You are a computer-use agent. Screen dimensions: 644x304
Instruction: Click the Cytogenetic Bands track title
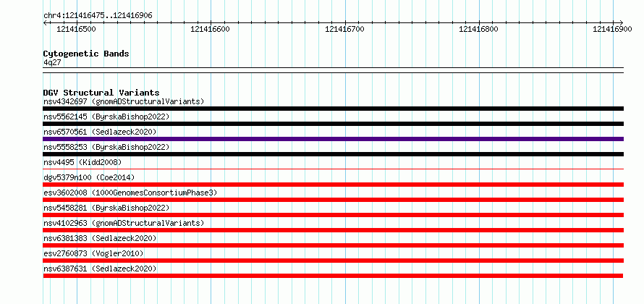coord(86,54)
